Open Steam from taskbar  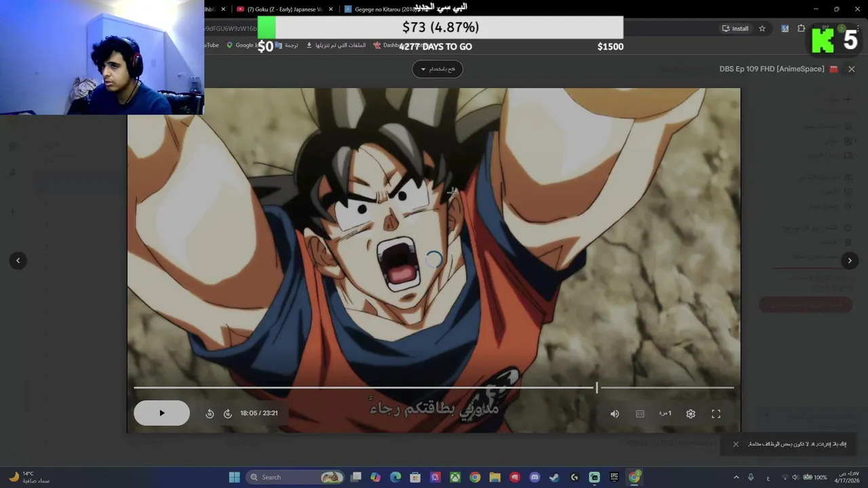(x=554, y=477)
